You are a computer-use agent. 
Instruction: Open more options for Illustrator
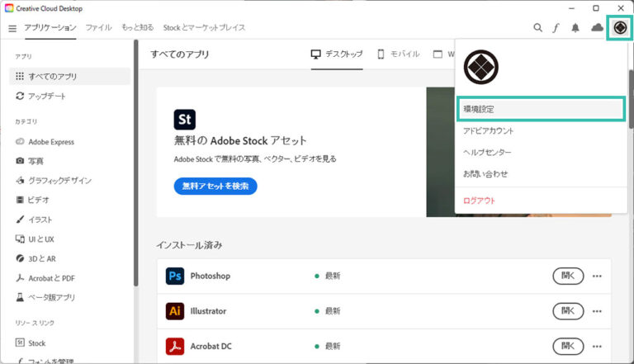point(597,311)
